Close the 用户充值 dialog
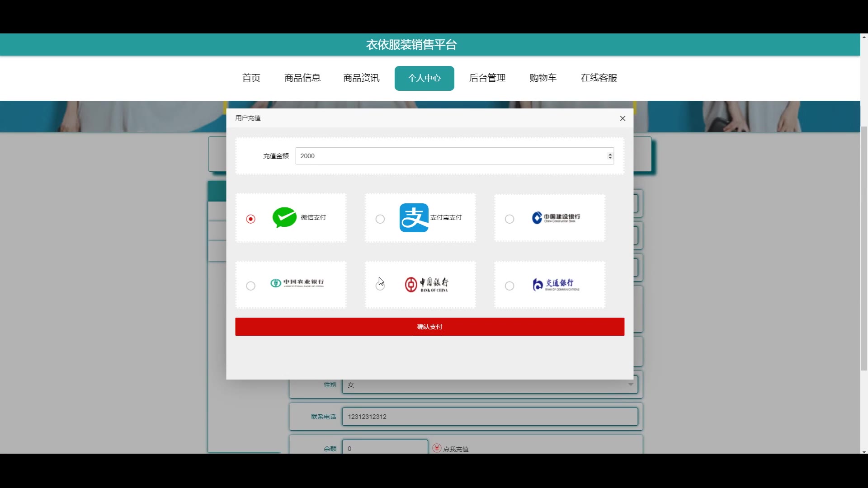This screenshot has width=868, height=488. (x=623, y=118)
